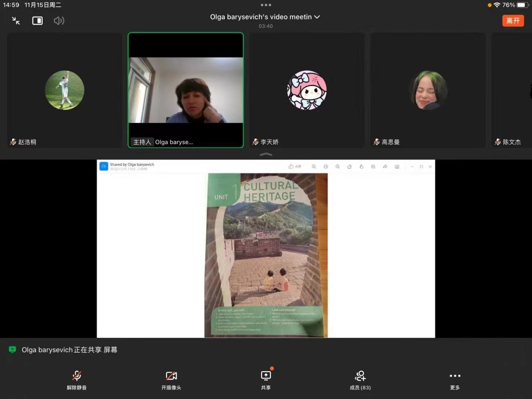Click the share arrow icon in viewer
Viewport: 532px width, 399px height.
coord(385,167)
